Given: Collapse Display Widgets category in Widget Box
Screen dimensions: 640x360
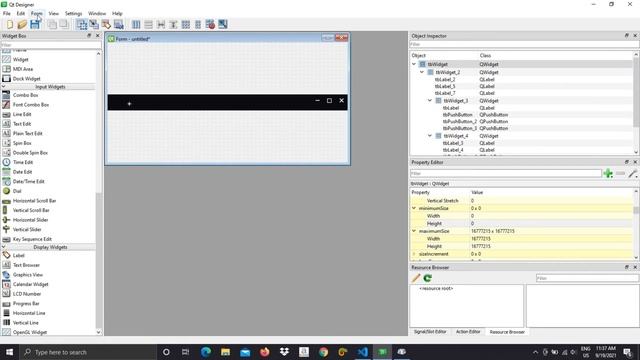Looking at the screenshot, I should (x=4, y=247).
